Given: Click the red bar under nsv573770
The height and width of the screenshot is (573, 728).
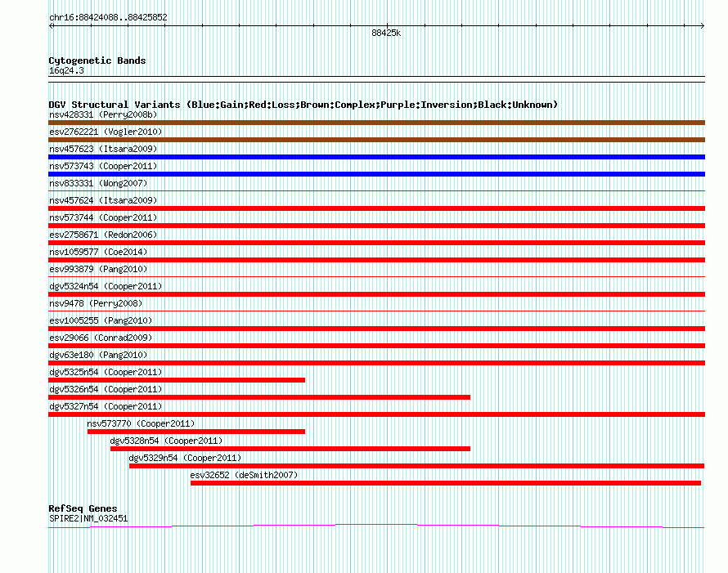Looking at the screenshot, I should coord(196,432).
